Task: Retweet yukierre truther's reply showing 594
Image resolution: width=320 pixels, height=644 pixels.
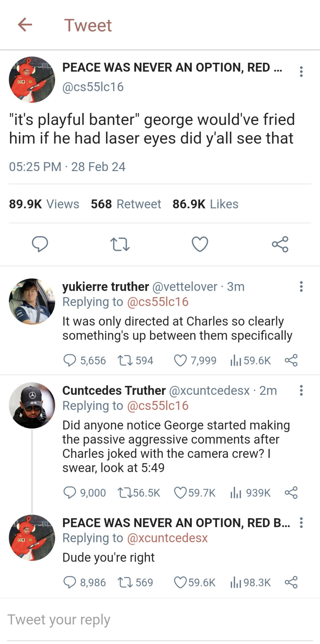Action: coord(125,361)
